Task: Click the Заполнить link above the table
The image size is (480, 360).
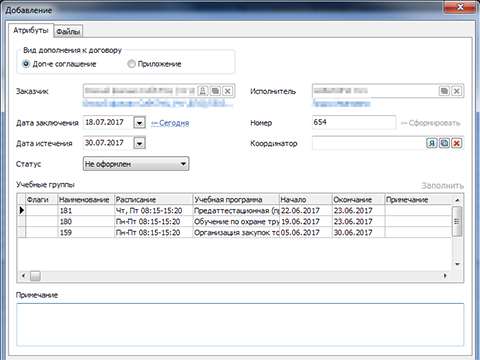Action: (x=443, y=186)
